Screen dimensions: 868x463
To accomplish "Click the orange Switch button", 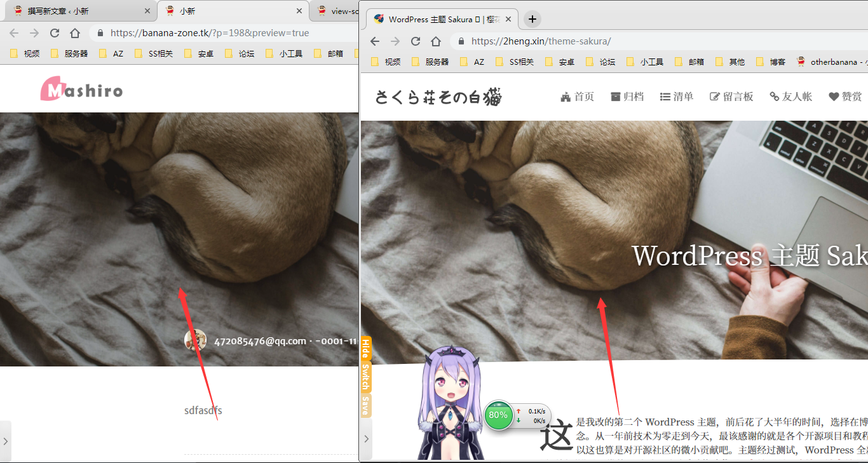I will (366, 377).
